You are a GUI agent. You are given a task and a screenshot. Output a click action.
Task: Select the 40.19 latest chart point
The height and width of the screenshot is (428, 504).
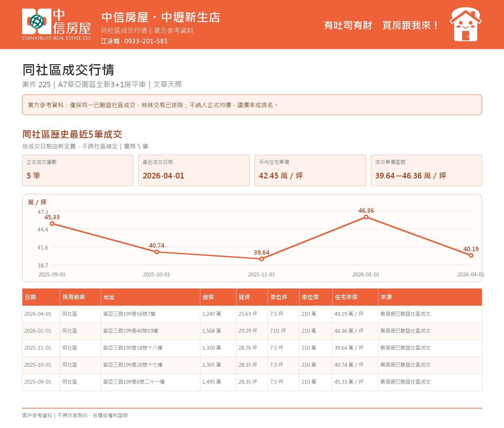[x=471, y=256]
